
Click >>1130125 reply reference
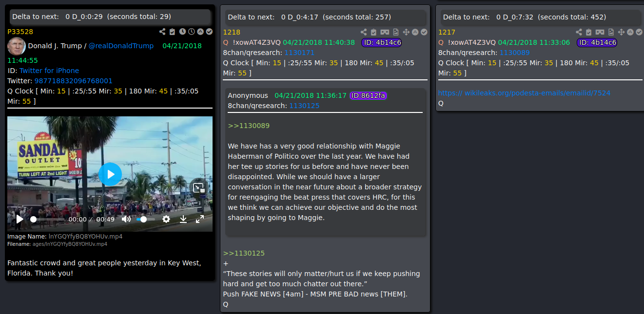(x=244, y=253)
